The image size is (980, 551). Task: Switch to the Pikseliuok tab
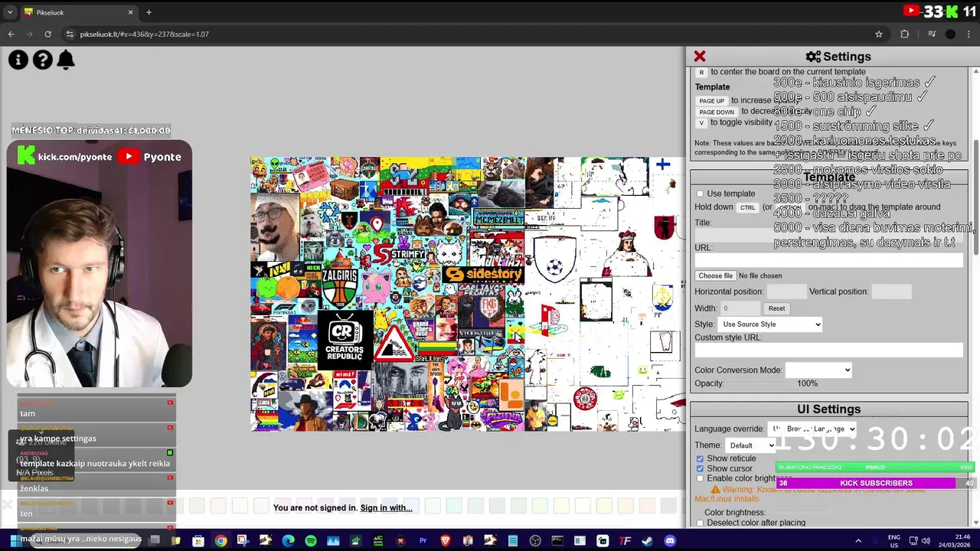tap(79, 12)
